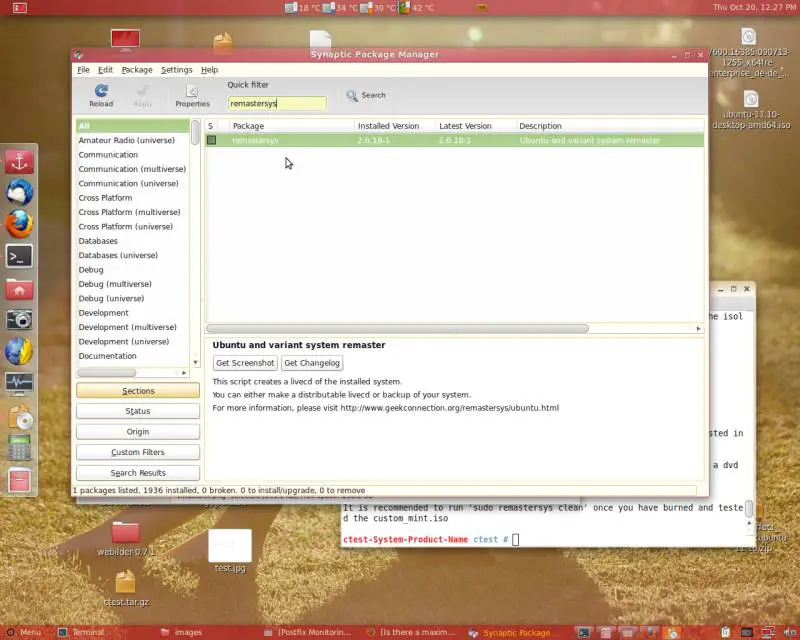
Task: Sort by the Latest Version column header
Action: click(476, 126)
